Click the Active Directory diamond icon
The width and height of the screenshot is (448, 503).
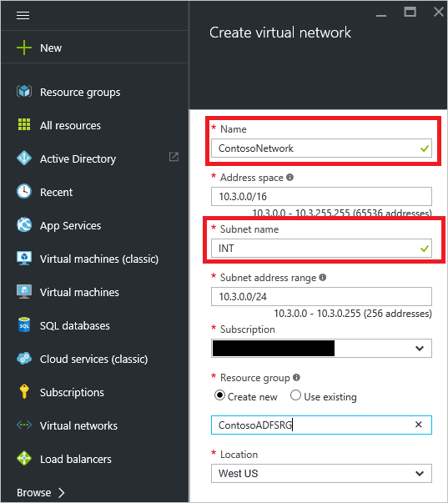point(24,158)
